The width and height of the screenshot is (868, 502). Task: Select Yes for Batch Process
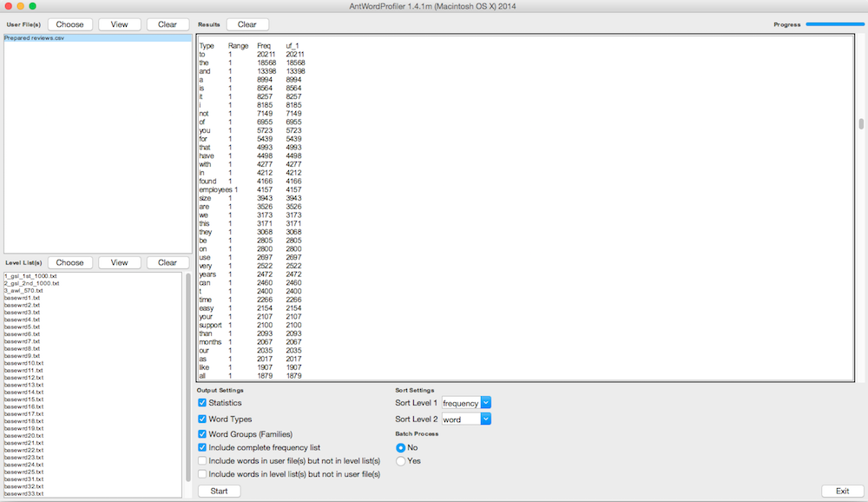401,461
